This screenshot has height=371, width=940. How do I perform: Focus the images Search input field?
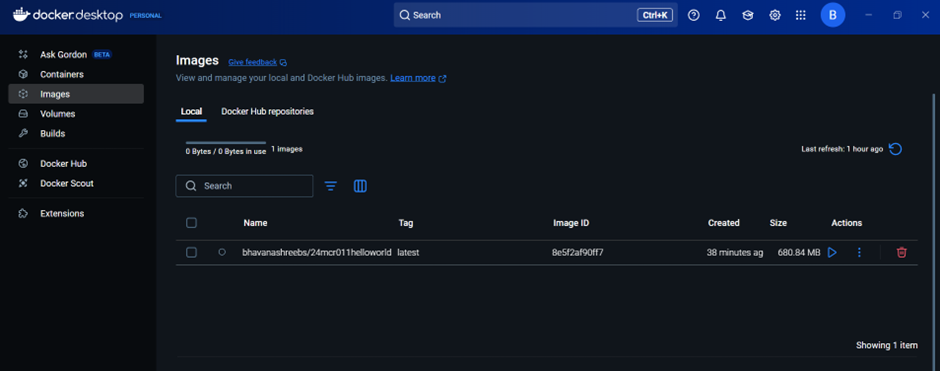click(244, 186)
